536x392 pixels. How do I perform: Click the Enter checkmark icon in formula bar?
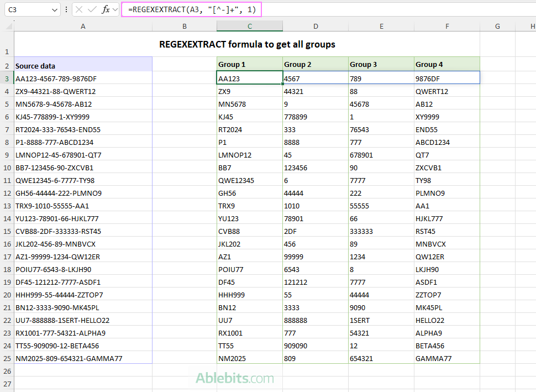(92, 9)
